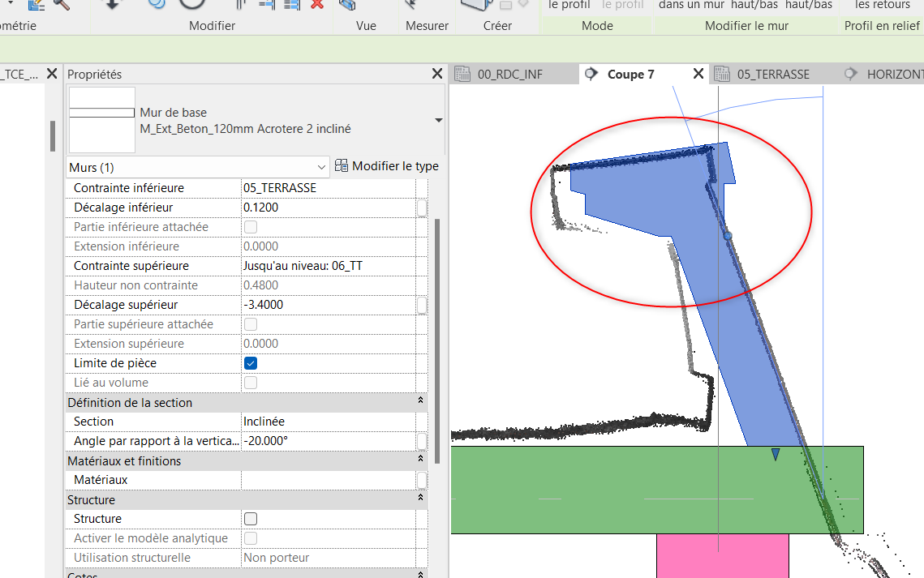Click associate parameter button beside Décalage inférieur
The image size is (924, 578).
pos(422,208)
